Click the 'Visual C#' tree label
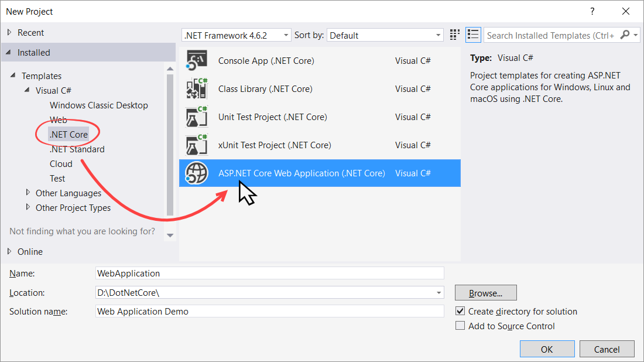644x362 pixels. click(x=53, y=90)
